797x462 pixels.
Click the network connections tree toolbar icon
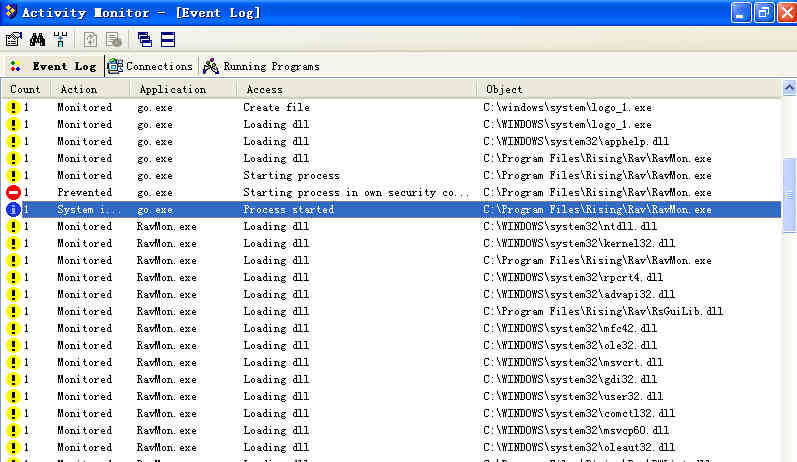[x=60, y=40]
